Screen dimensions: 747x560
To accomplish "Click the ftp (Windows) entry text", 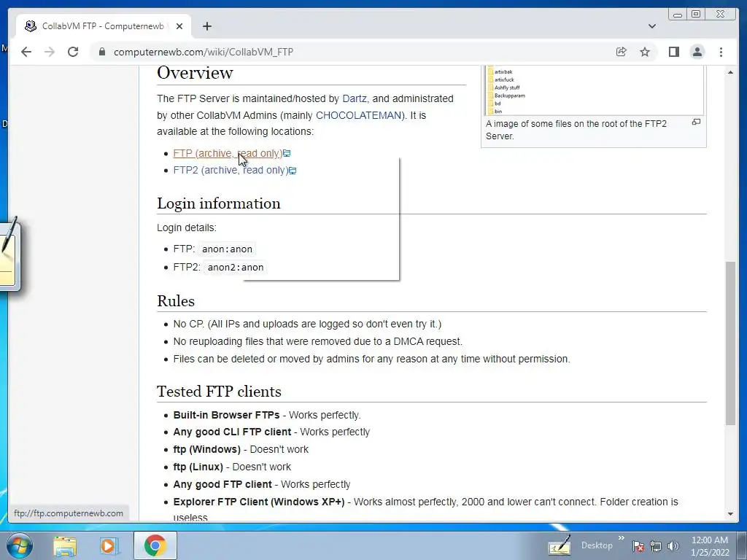I will [206, 449].
